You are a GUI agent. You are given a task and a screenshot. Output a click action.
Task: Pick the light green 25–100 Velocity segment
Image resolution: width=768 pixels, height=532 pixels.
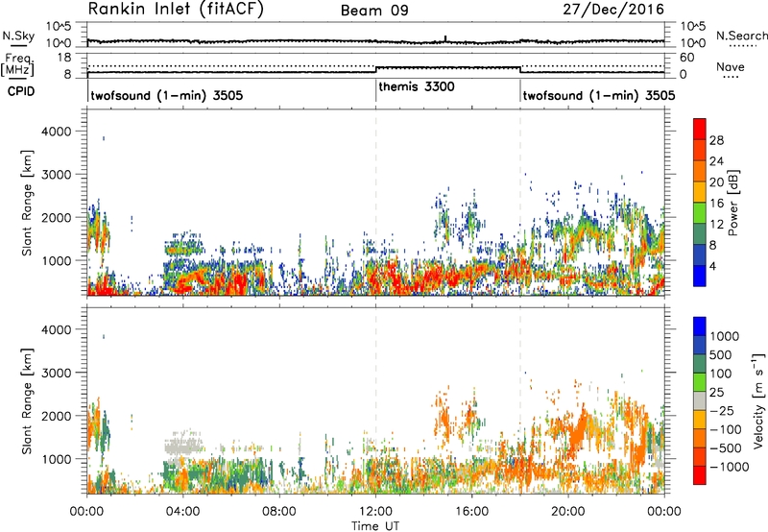pos(700,382)
